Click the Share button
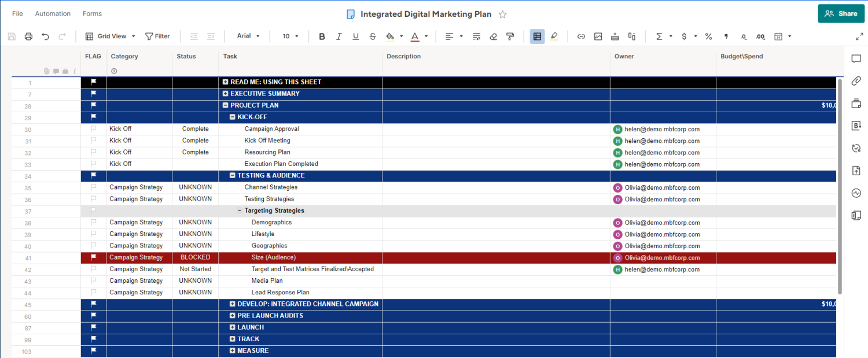 pyautogui.click(x=841, y=13)
